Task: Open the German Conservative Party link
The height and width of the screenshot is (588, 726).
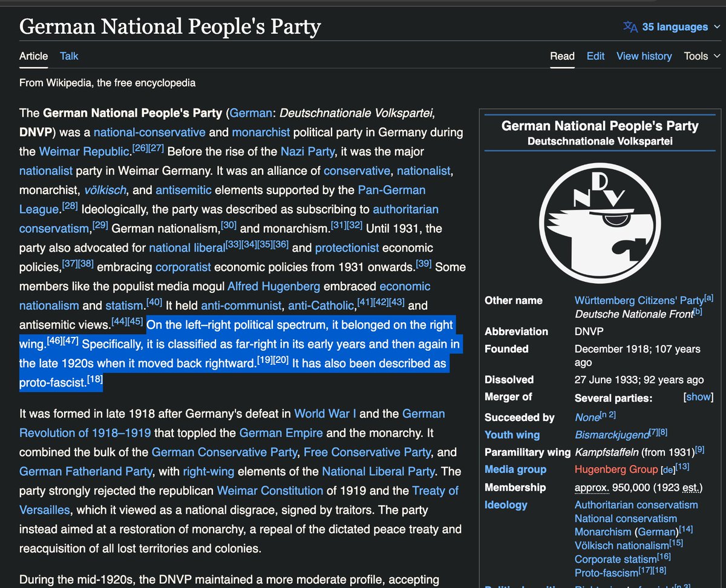Action: point(224,452)
